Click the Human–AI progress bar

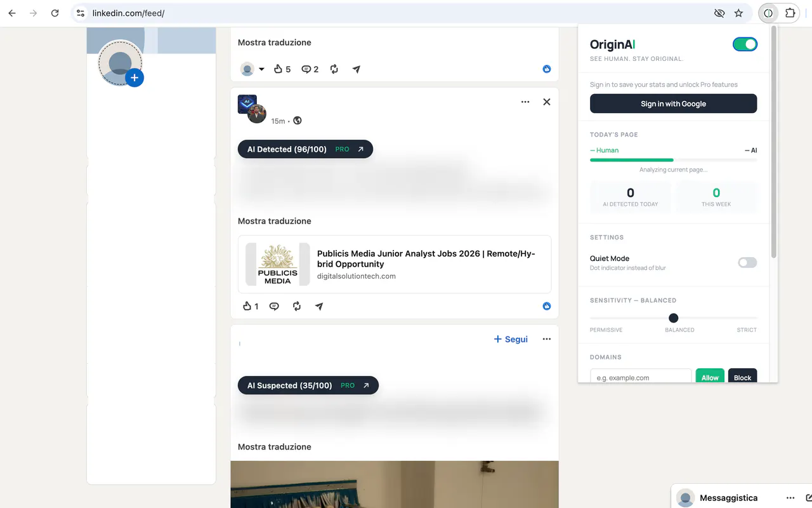coord(674,160)
